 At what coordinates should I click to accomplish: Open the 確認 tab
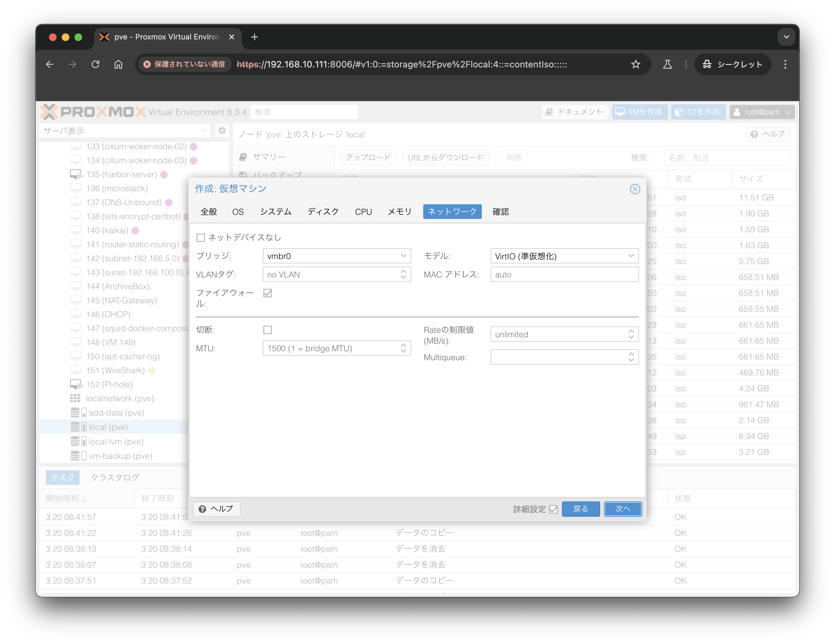point(501,212)
